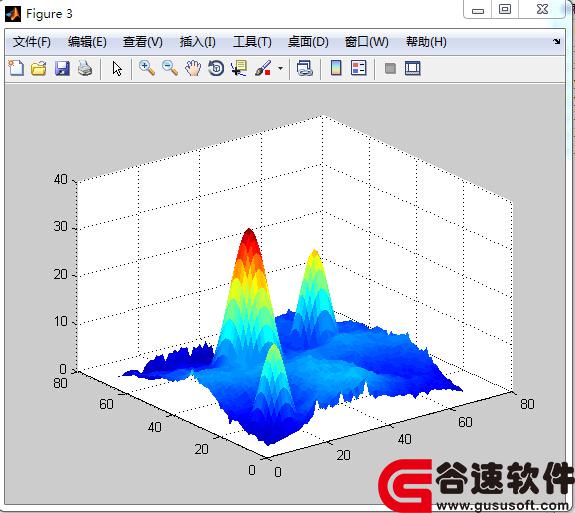Toggle the Insert Legend button
Screen dimensions: 575x513
359,68
